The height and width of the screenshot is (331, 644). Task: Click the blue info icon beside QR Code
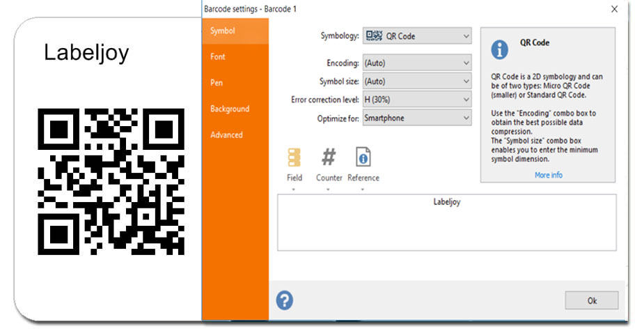(499, 49)
